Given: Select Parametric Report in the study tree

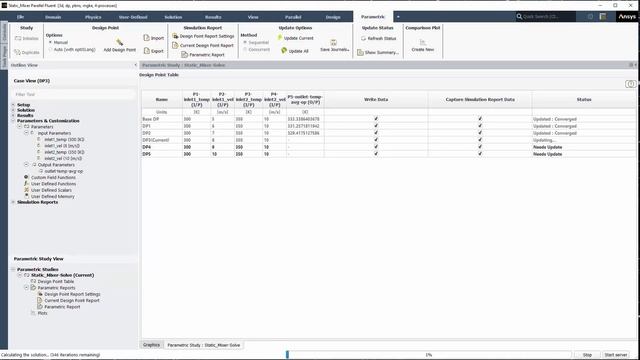Looking at the screenshot, I should pyautogui.click(x=62, y=307).
